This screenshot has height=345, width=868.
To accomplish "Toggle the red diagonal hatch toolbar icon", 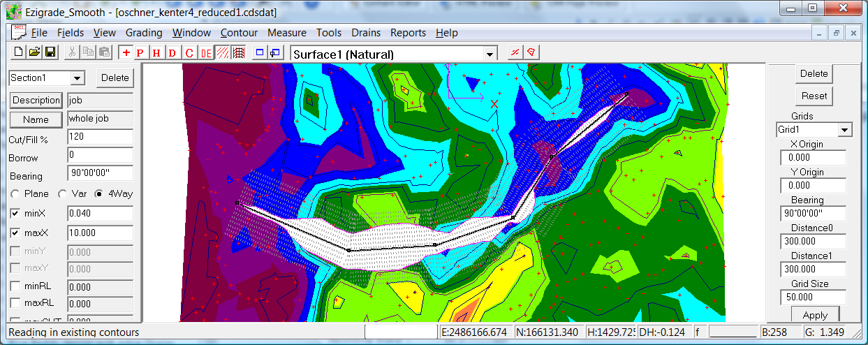I will click(222, 53).
